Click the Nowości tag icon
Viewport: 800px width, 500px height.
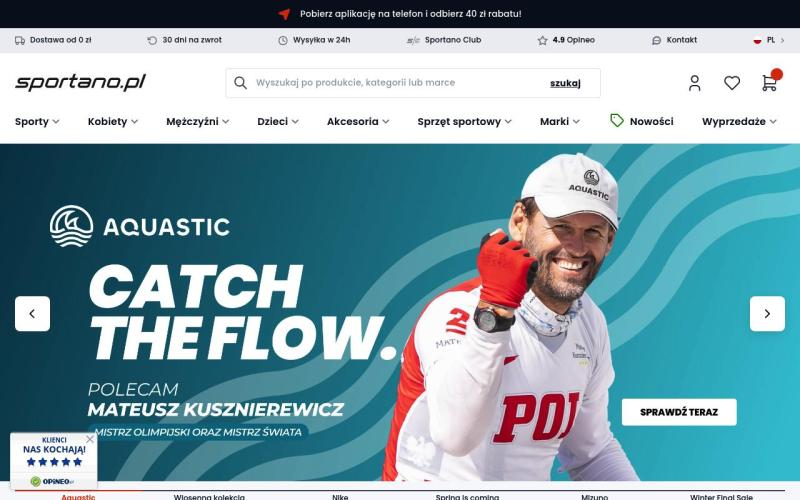point(617,121)
